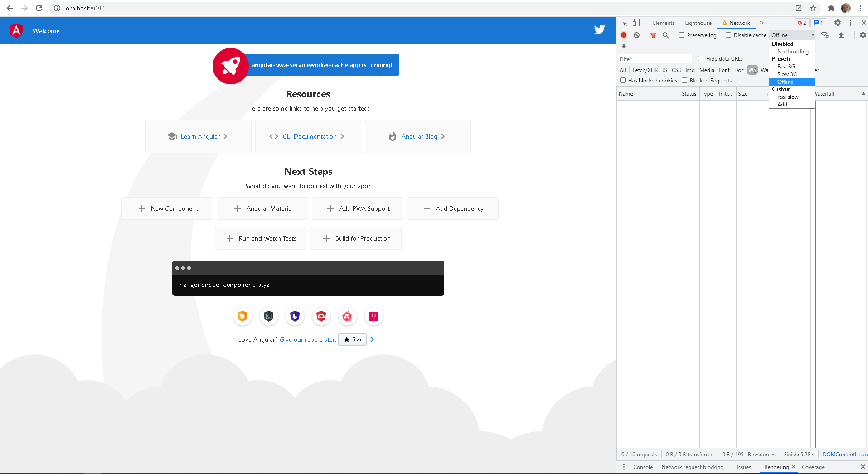868x474 pixels.
Task: Open Chrome extensions puzzle icon
Action: 831,8
